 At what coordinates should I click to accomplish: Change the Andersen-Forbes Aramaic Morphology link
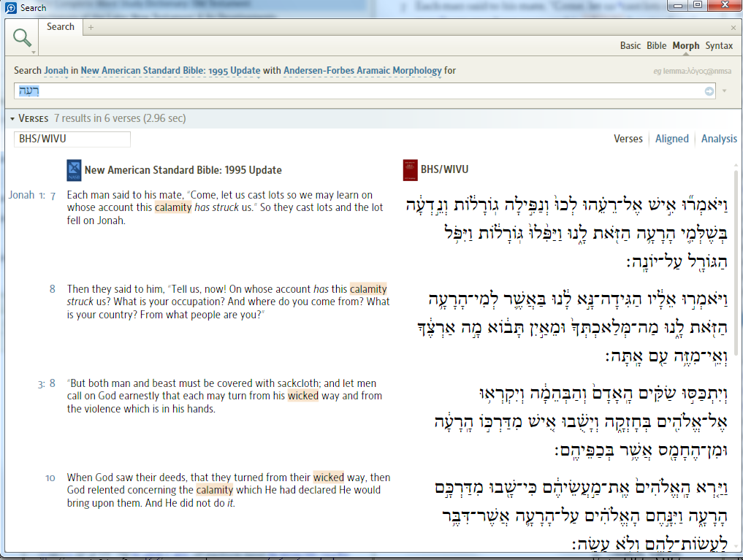362,71
